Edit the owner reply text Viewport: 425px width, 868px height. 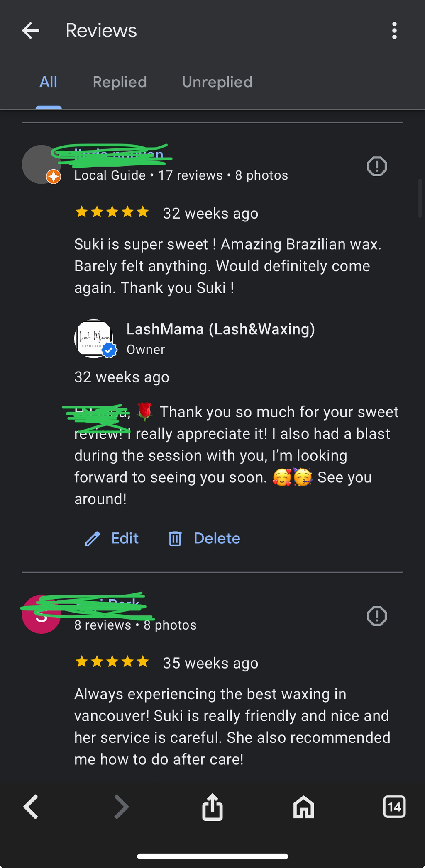coord(112,539)
